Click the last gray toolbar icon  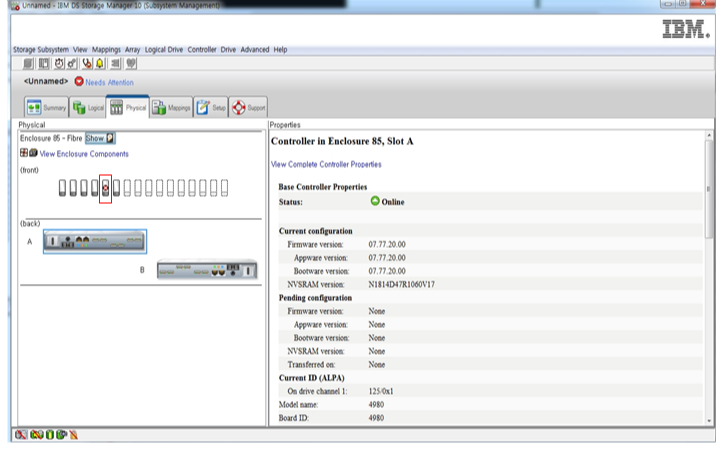[131, 63]
